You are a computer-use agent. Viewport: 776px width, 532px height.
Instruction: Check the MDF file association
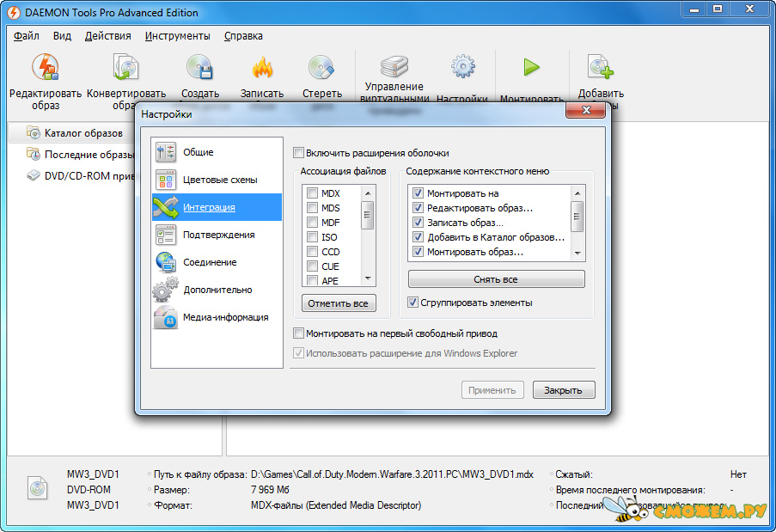[x=312, y=223]
